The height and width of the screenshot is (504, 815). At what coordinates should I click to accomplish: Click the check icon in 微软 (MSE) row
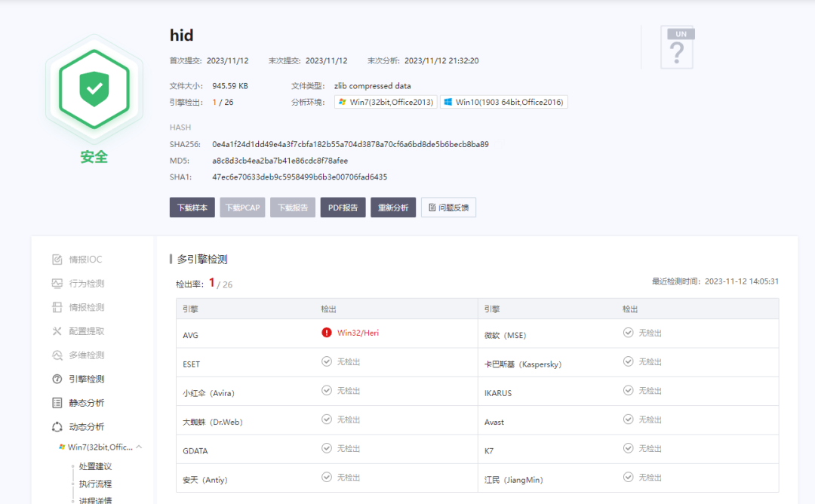[x=629, y=333]
